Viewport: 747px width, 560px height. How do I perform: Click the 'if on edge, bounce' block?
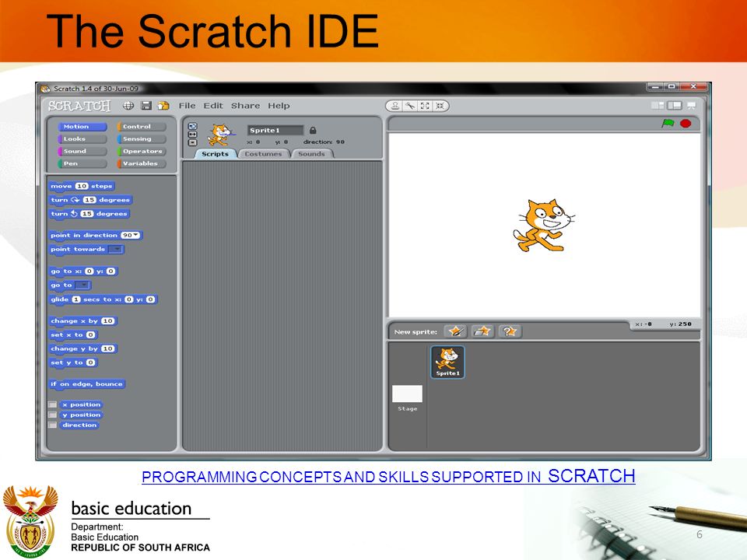click(x=86, y=383)
